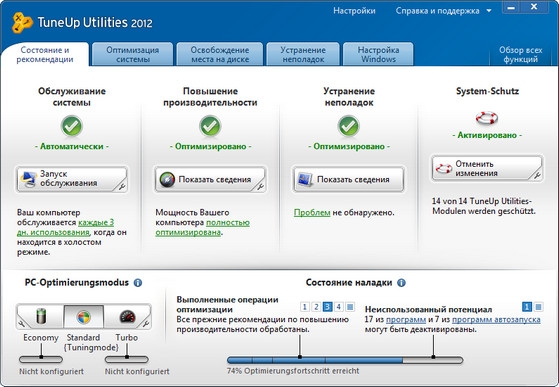Click Nicht konfiguriert under Economy
This screenshot has width=559, height=387.
point(51,371)
